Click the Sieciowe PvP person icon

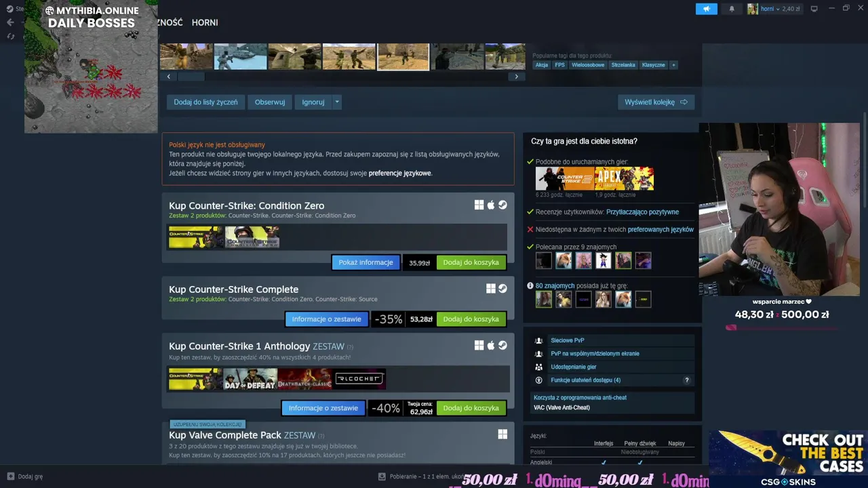[539, 340]
